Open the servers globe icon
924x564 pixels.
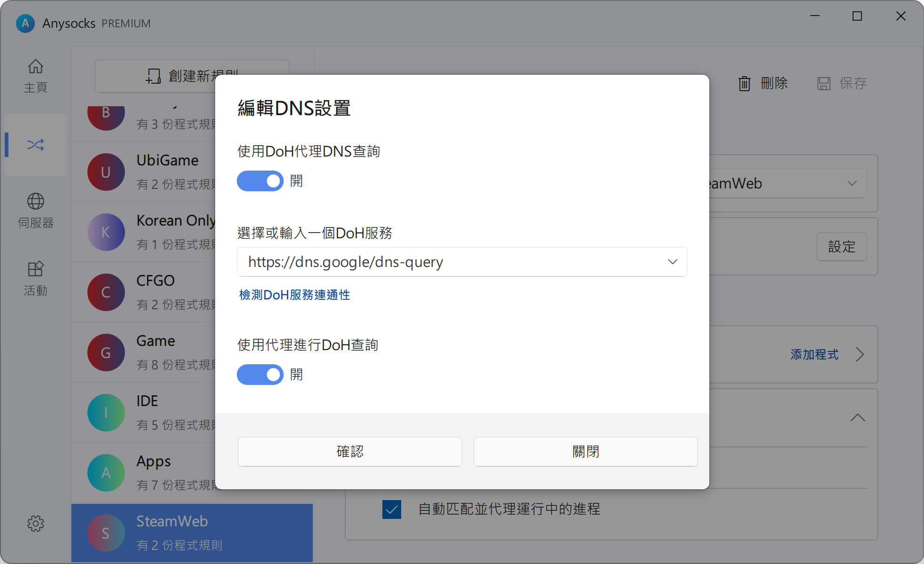coord(35,202)
